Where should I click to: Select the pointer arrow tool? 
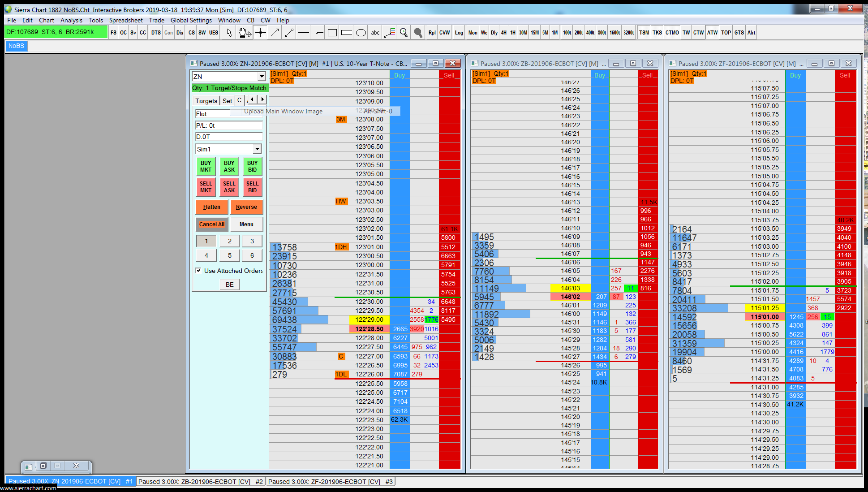[229, 33]
